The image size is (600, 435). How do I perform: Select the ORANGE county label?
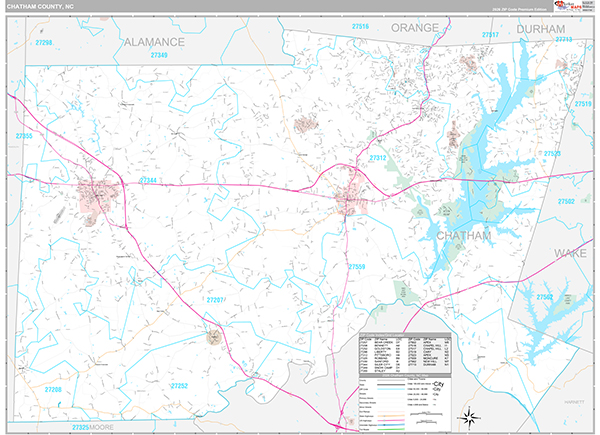tap(415, 28)
